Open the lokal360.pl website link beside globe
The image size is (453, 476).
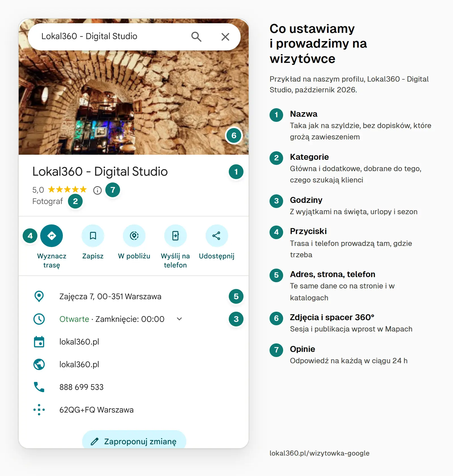coord(79,365)
